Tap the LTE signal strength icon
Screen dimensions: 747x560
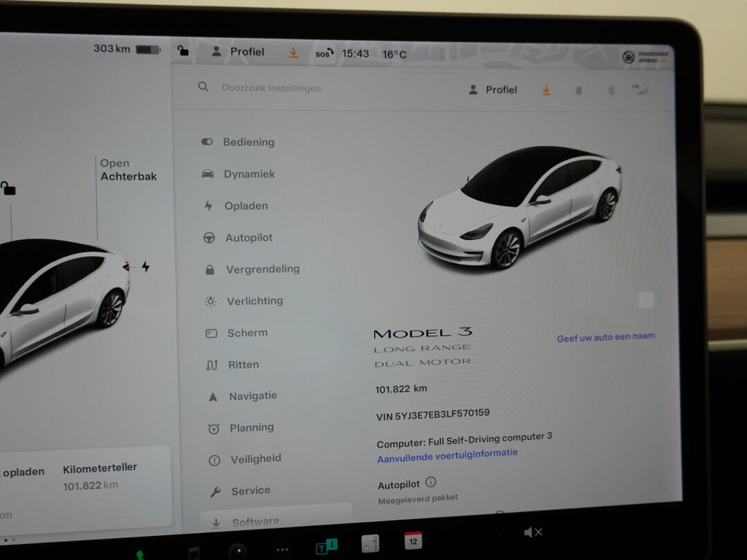(x=640, y=89)
